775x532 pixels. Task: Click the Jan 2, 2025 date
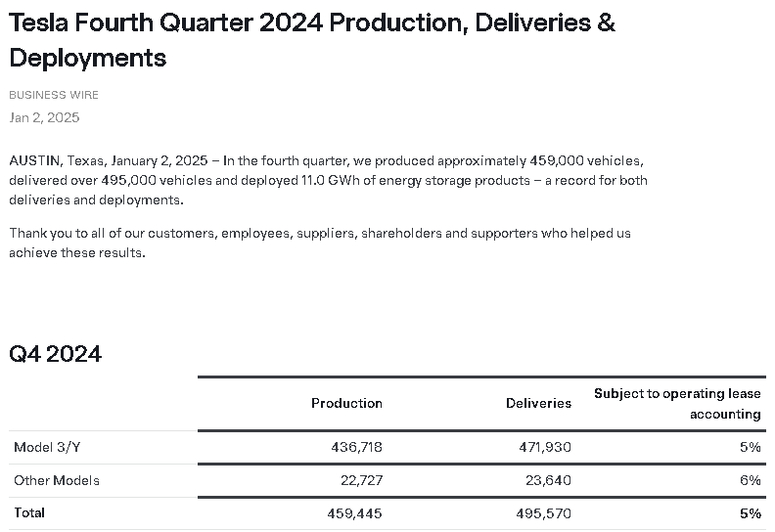click(x=44, y=117)
